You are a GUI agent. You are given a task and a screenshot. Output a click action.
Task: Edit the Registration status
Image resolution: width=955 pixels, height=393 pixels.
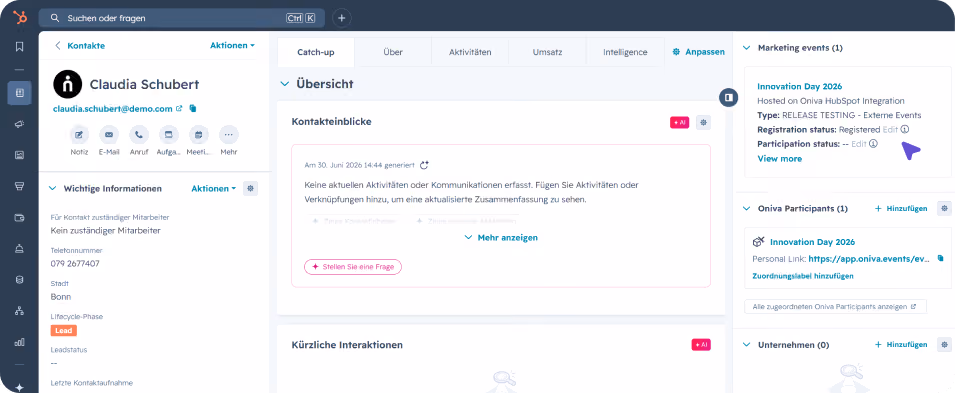(890, 129)
